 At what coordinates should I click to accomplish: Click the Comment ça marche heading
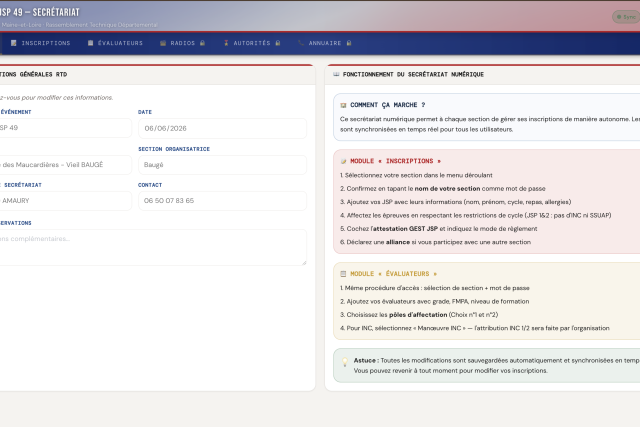tap(388, 105)
